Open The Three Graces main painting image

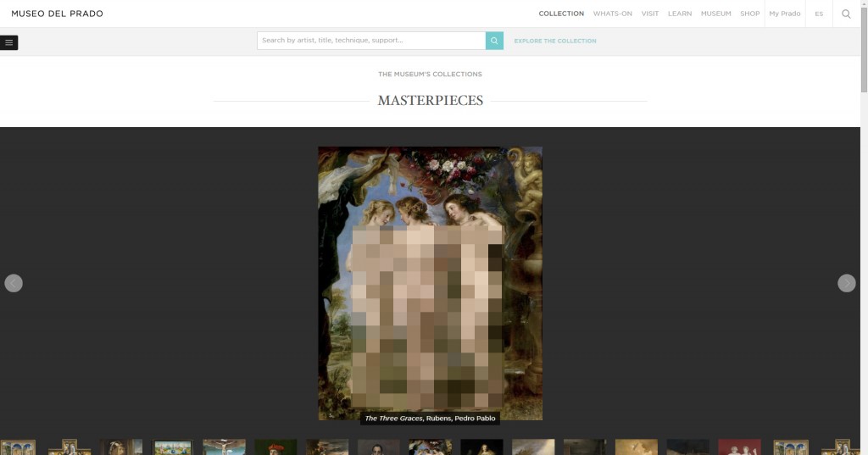click(430, 283)
